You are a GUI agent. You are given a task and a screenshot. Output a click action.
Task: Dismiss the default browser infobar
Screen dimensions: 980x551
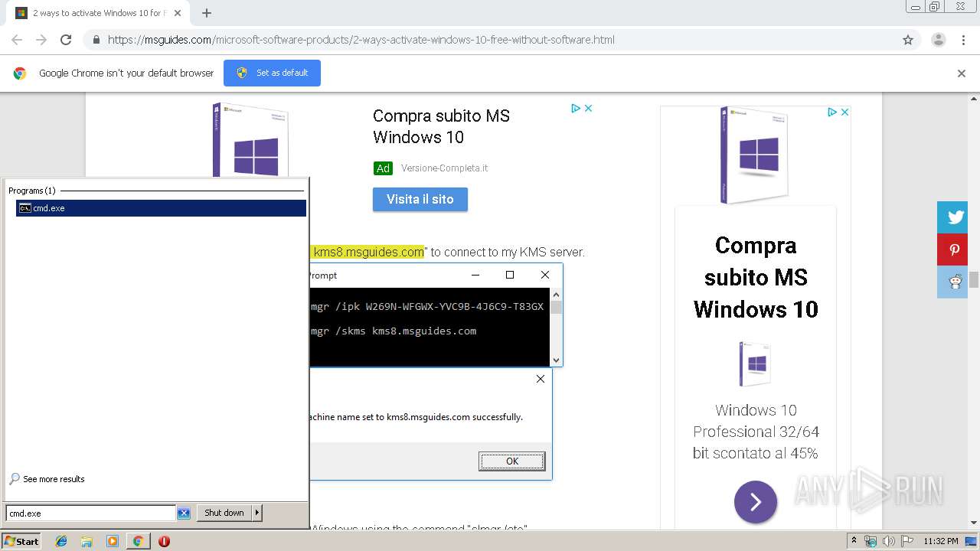pyautogui.click(x=962, y=73)
